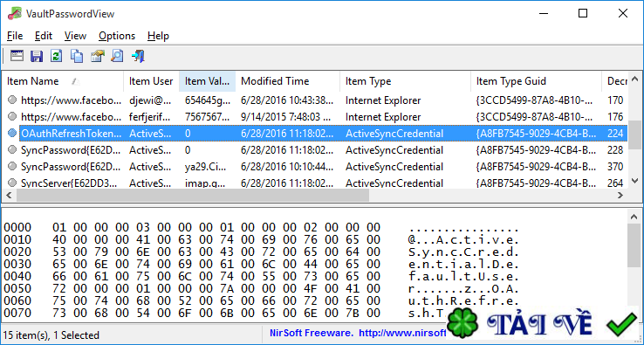The image size is (644, 345).
Task: Click the 6/28/2016 10:10:44 modified time cell
Action: (x=287, y=167)
